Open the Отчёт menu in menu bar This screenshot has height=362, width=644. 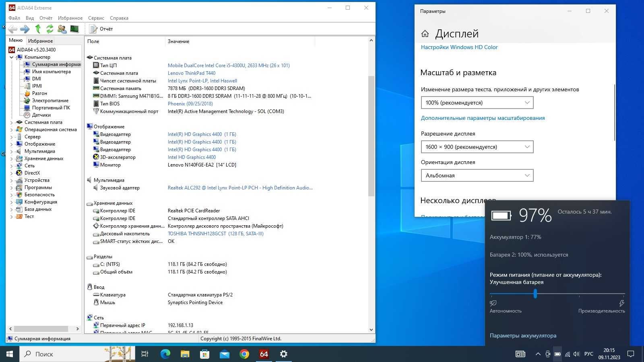click(46, 18)
